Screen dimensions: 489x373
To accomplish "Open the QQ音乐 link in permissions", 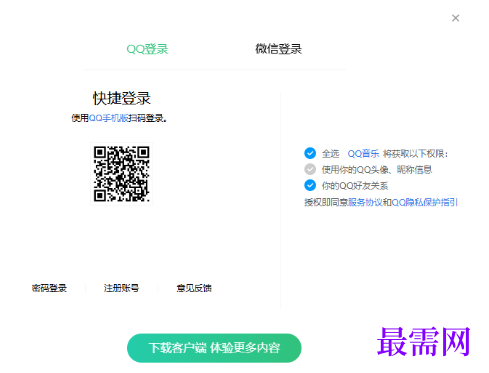I will pos(363,154).
